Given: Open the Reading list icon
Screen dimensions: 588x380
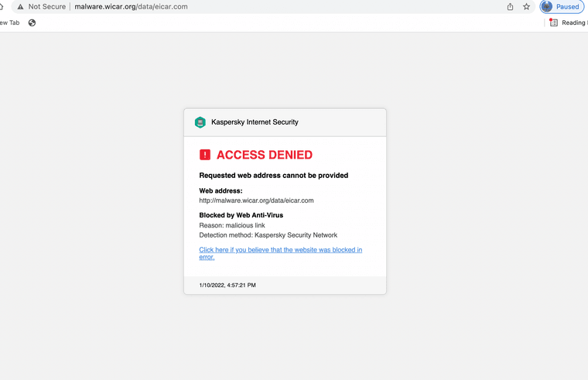Looking at the screenshot, I should 553,23.
